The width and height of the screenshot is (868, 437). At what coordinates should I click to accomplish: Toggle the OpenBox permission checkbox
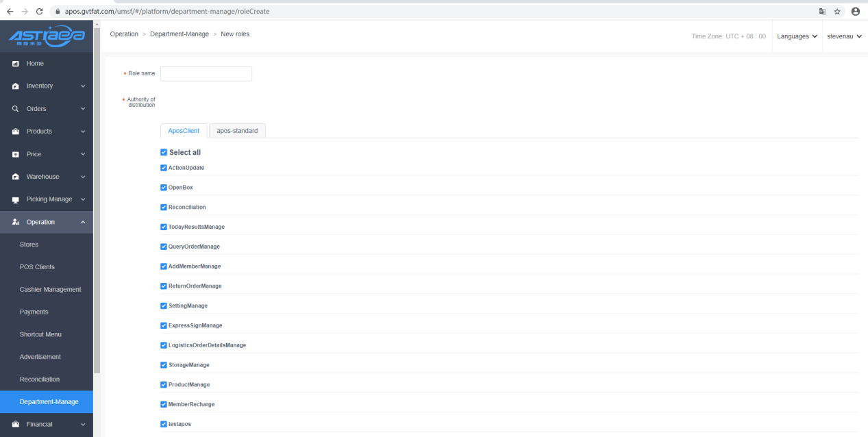click(164, 188)
